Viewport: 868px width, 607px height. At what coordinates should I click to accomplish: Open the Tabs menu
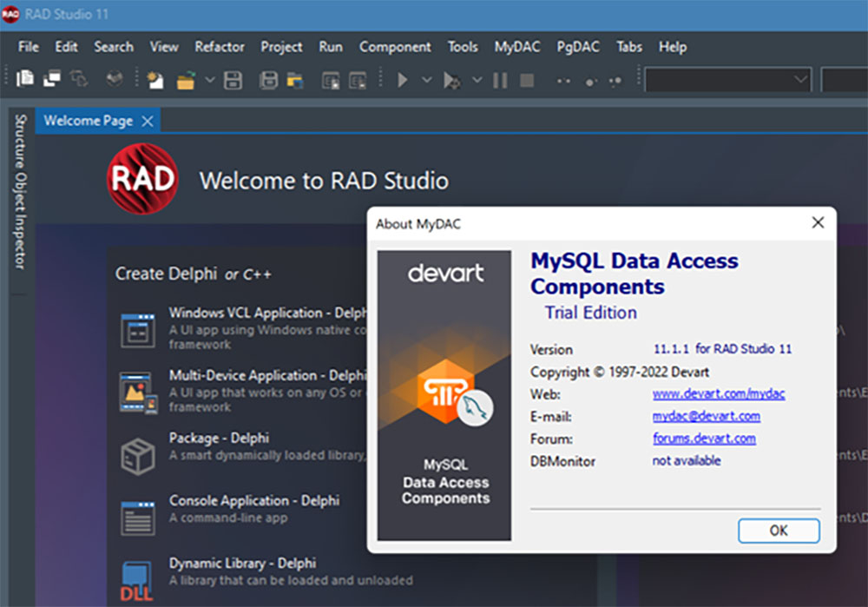pos(629,47)
